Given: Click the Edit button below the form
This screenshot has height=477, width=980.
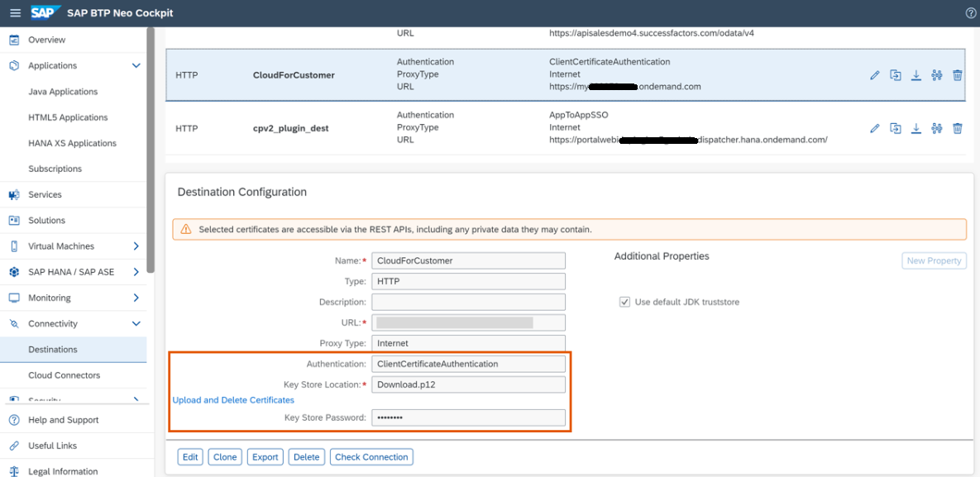Looking at the screenshot, I should click(x=190, y=457).
